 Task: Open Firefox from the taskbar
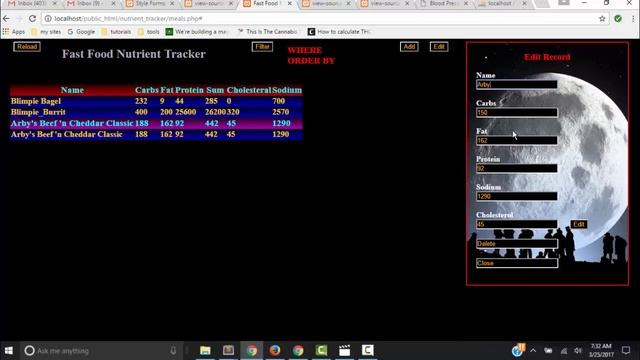tap(275, 350)
